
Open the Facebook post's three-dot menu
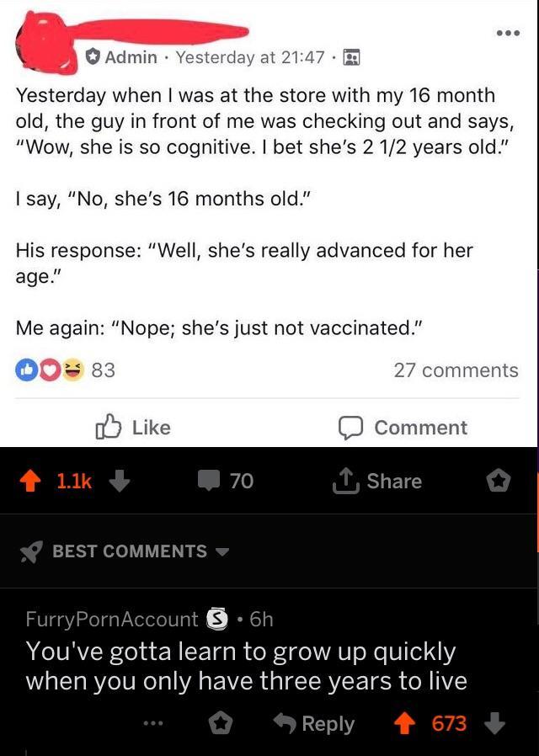coord(507,35)
